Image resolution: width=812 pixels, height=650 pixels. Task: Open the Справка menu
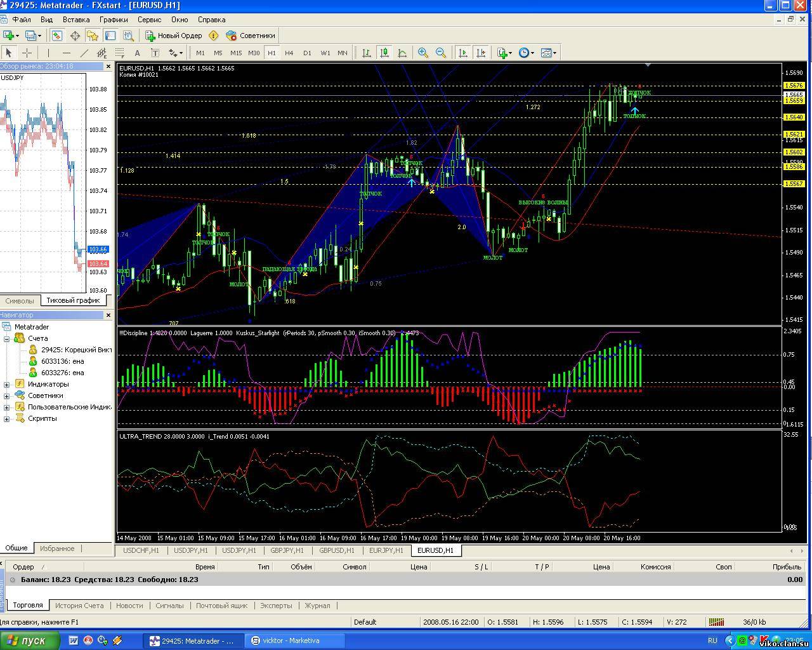(211, 20)
